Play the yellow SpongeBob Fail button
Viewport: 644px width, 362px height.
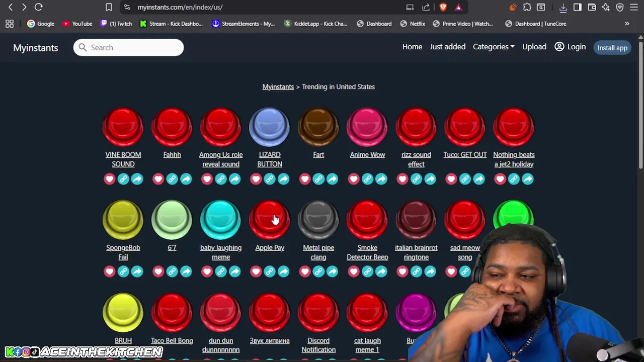pyautogui.click(x=123, y=220)
